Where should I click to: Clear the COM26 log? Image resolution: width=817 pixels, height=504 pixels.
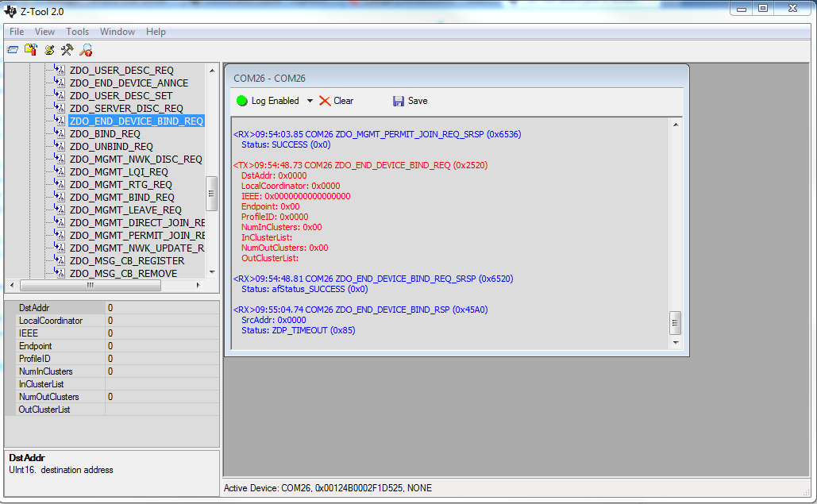tap(336, 101)
